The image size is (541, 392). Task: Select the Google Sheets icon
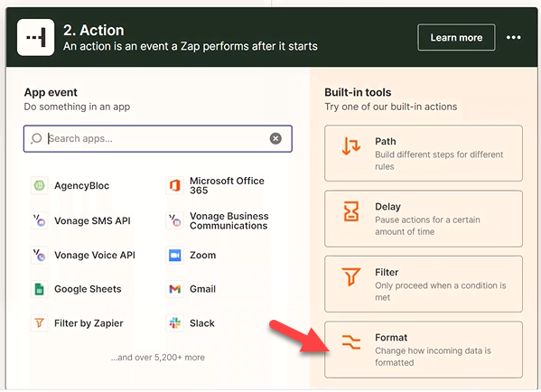(39, 289)
